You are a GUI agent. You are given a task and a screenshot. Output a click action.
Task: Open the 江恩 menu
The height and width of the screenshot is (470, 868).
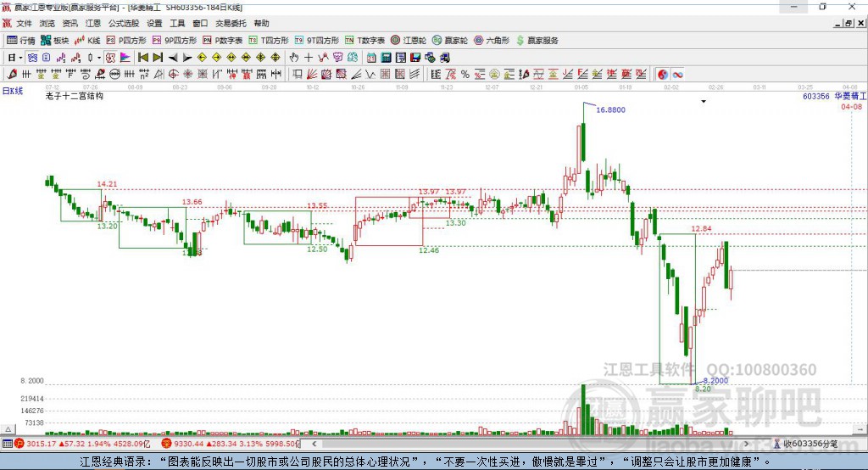93,23
